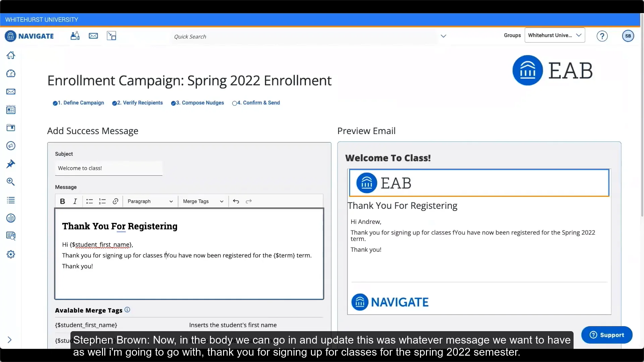Viewport: 644px width, 362px height.
Task: Open the envelope conversations icon in top bar
Action: tap(93, 36)
